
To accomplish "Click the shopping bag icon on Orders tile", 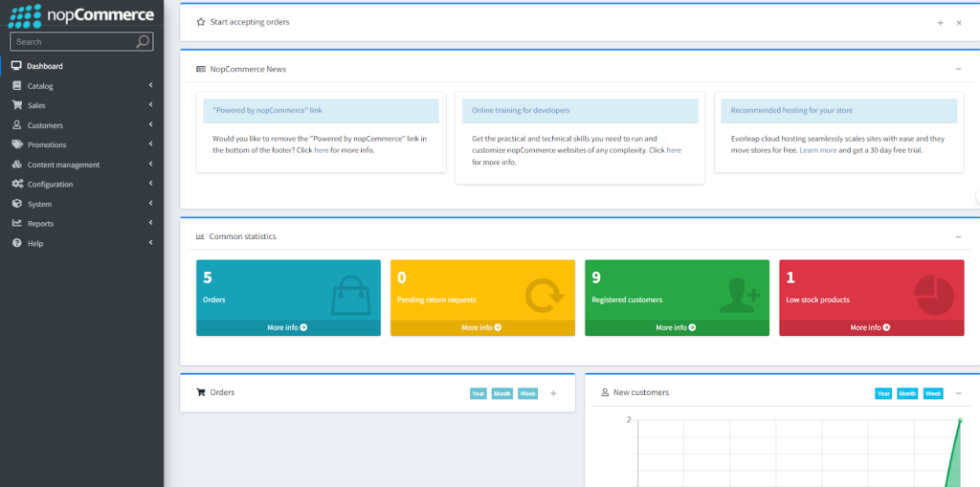I will click(350, 294).
